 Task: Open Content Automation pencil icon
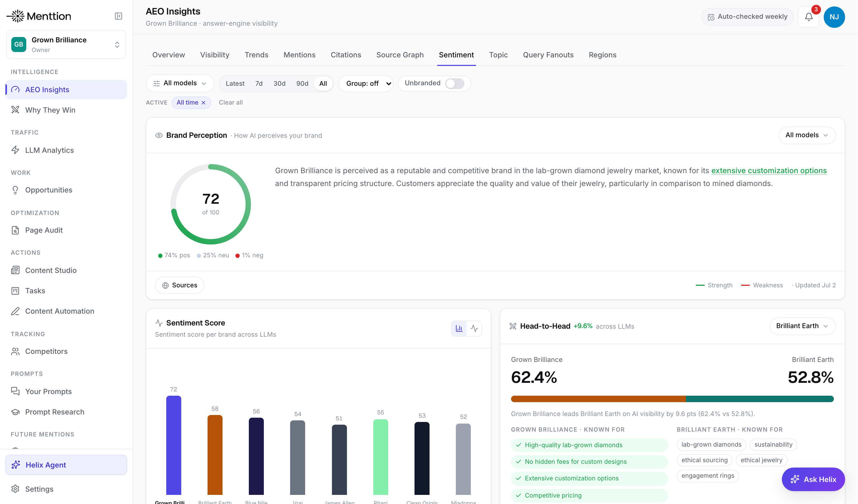pyautogui.click(x=15, y=311)
